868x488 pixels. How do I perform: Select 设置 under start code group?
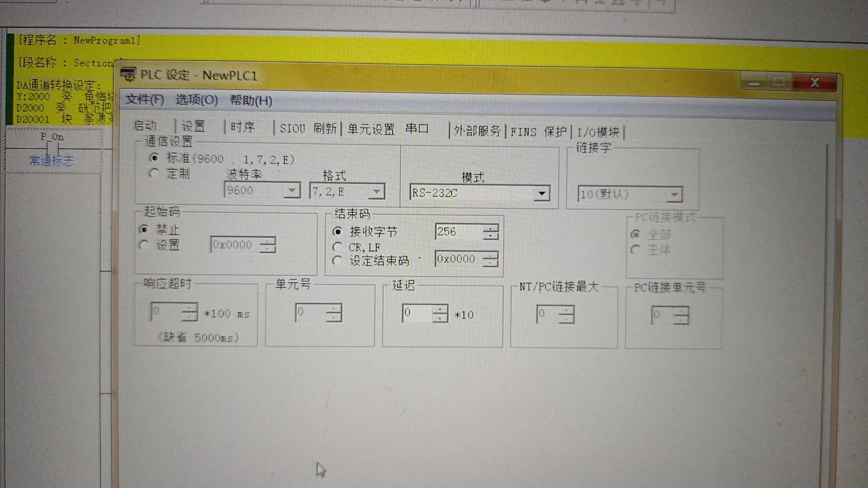(145, 245)
